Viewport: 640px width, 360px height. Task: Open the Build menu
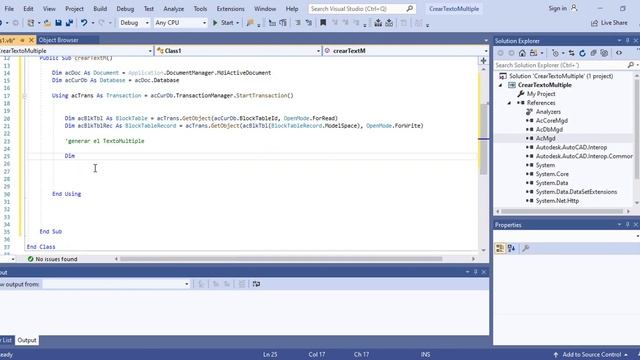pyautogui.click(x=100, y=9)
